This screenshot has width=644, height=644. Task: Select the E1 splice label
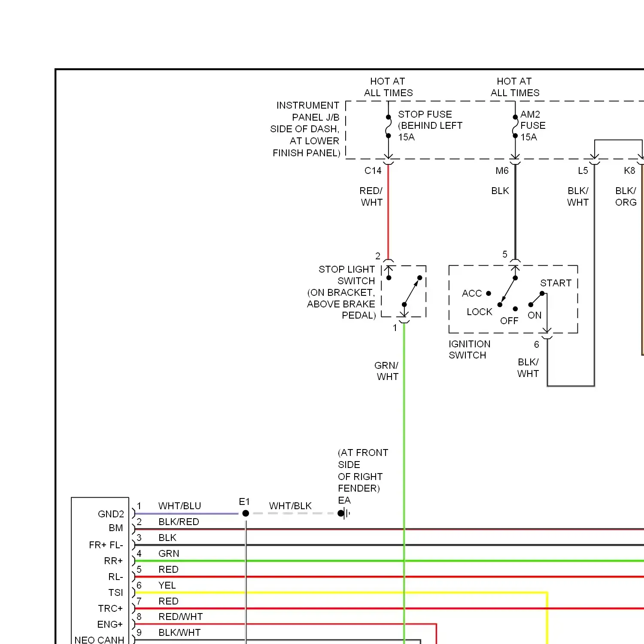(244, 502)
